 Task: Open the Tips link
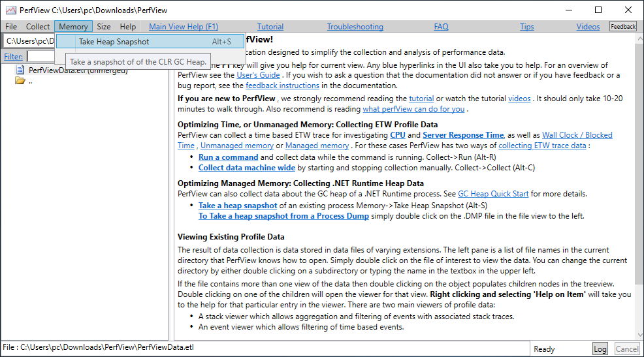tap(527, 27)
